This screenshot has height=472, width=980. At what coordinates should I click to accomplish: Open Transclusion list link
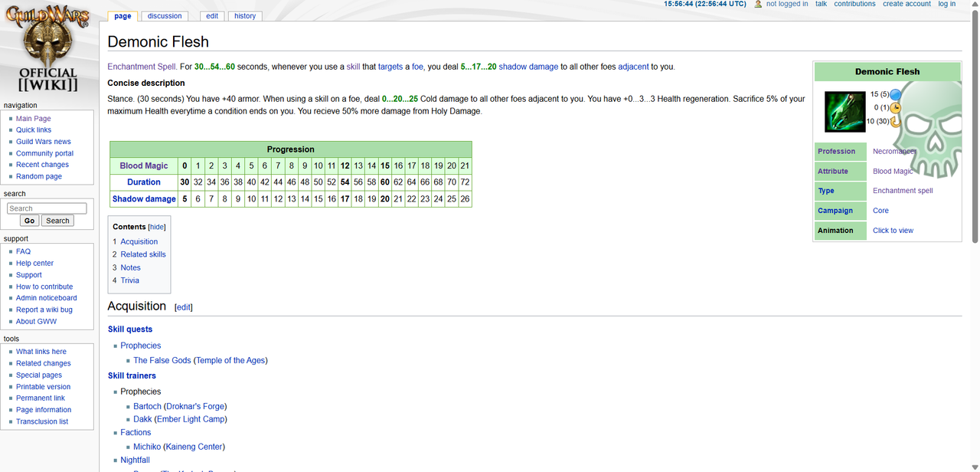click(x=42, y=421)
